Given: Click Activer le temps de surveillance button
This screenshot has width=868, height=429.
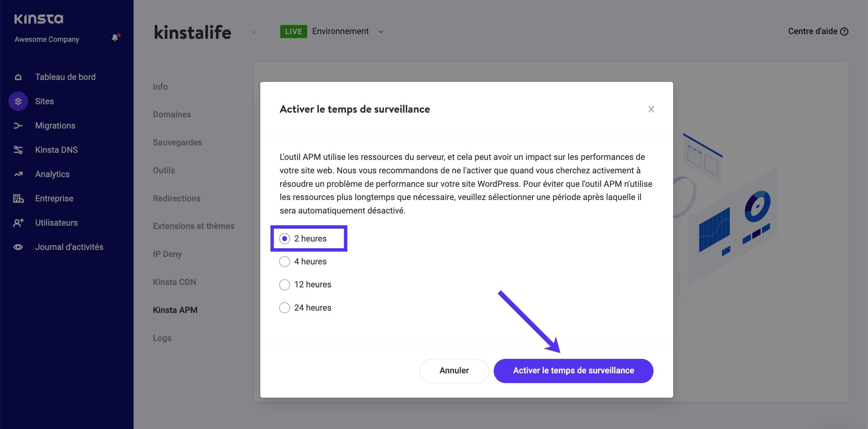Looking at the screenshot, I should (x=573, y=371).
